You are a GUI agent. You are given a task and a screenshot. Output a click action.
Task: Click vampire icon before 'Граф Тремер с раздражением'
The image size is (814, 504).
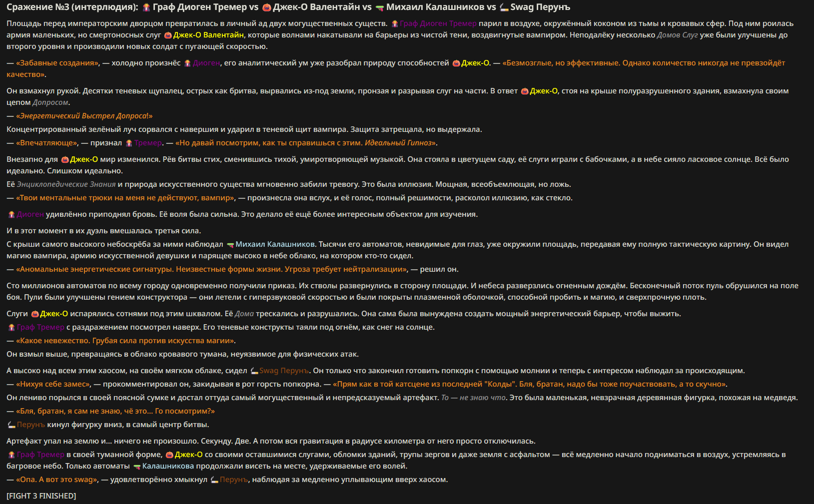point(11,327)
